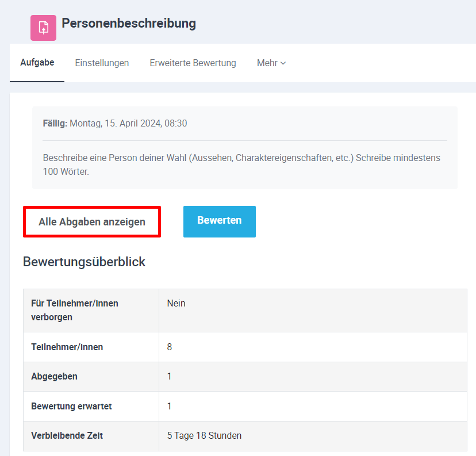Click the Bewertungsüberblick heading
Screen dimensions: 476x456
(84, 262)
